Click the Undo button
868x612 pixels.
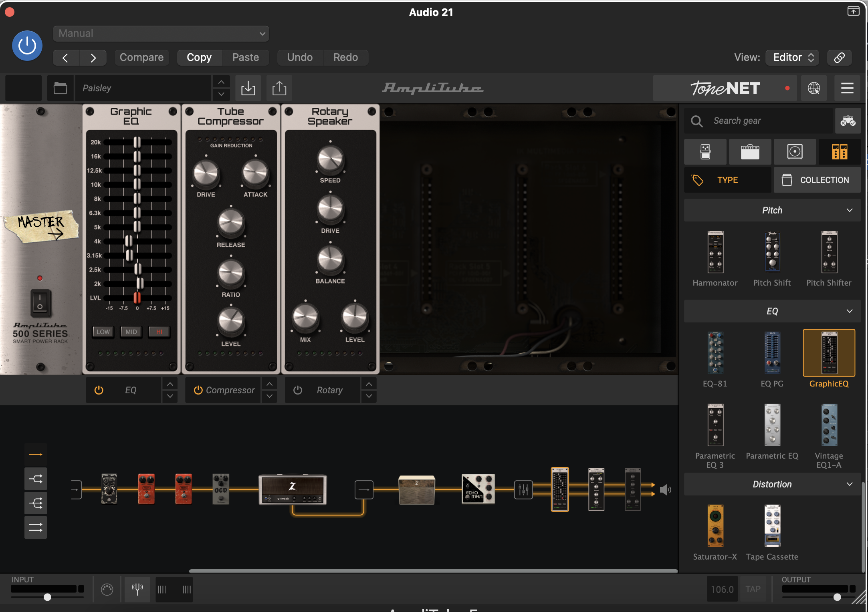[x=300, y=57]
